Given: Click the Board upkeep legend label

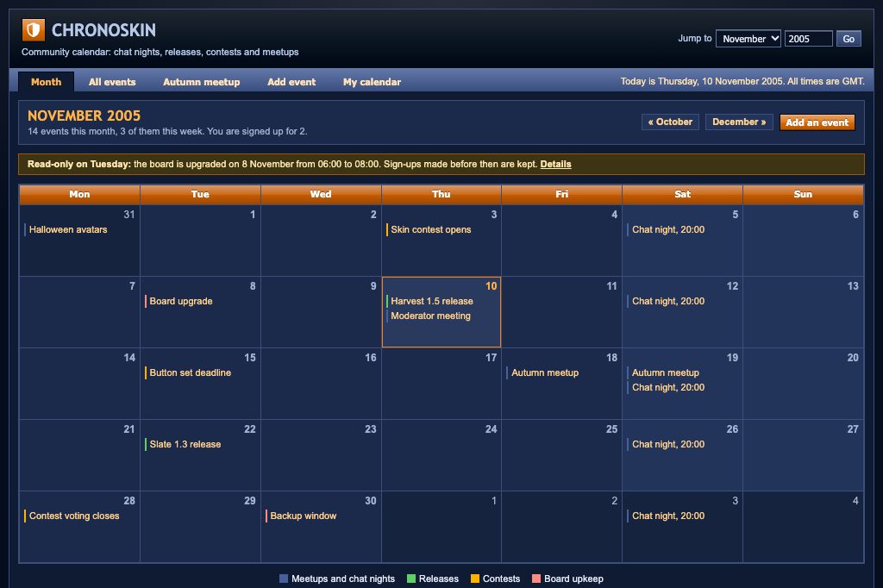Looking at the screenshot, I should tap(573, 579).
